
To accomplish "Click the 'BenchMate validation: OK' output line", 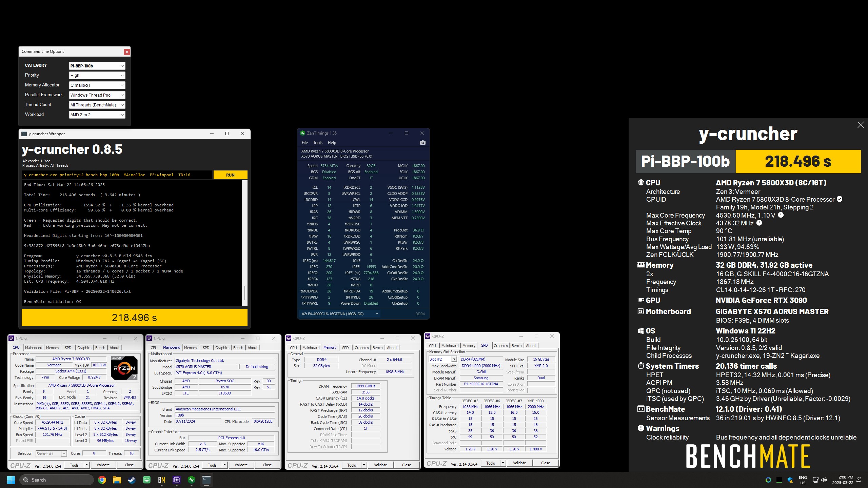I will click(x=53, y=302).
